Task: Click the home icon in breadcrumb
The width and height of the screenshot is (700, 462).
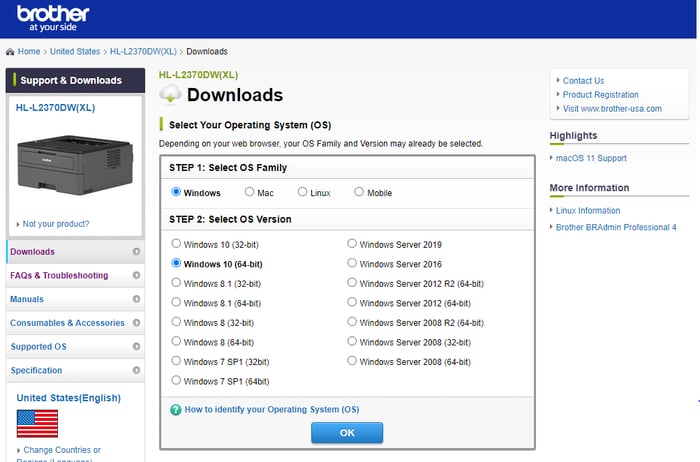Action: [x=10, y=52]
